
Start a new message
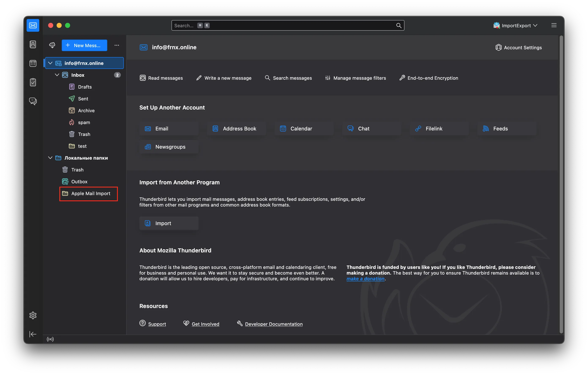pos(84,45)
